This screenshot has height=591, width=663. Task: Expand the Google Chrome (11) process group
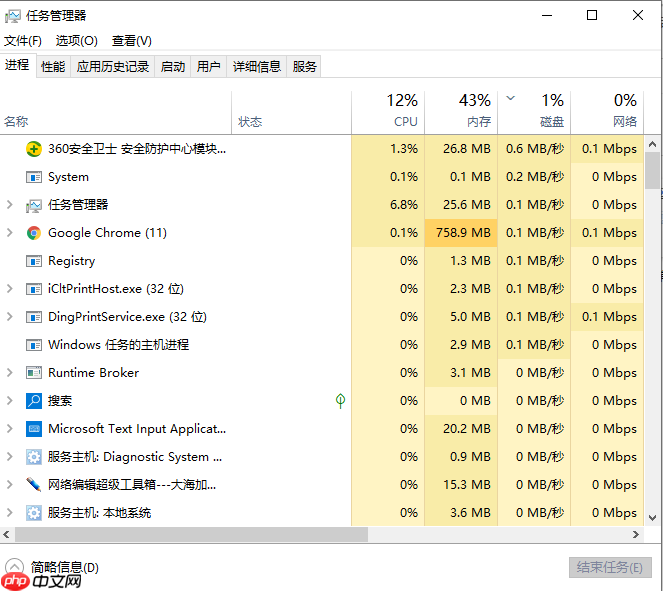point(9,233)
